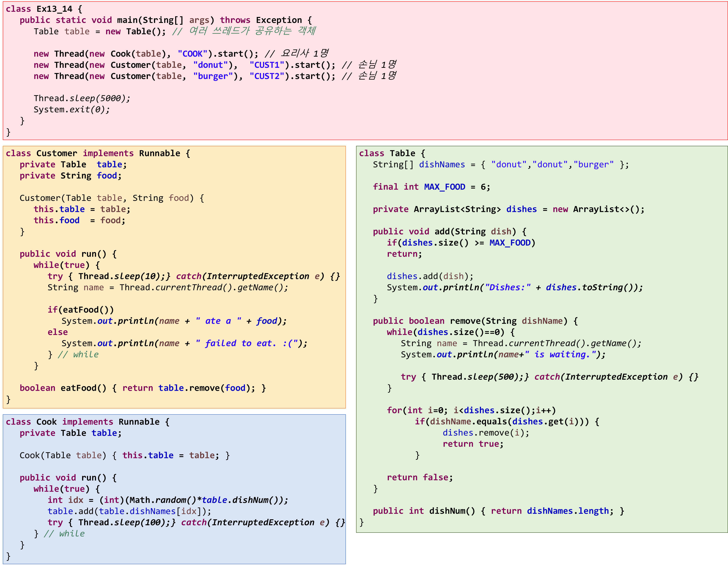728x567 pixels.
Task: Click the 'Customer(Table table, String food) {' constructor
Action: coord(112,198)
